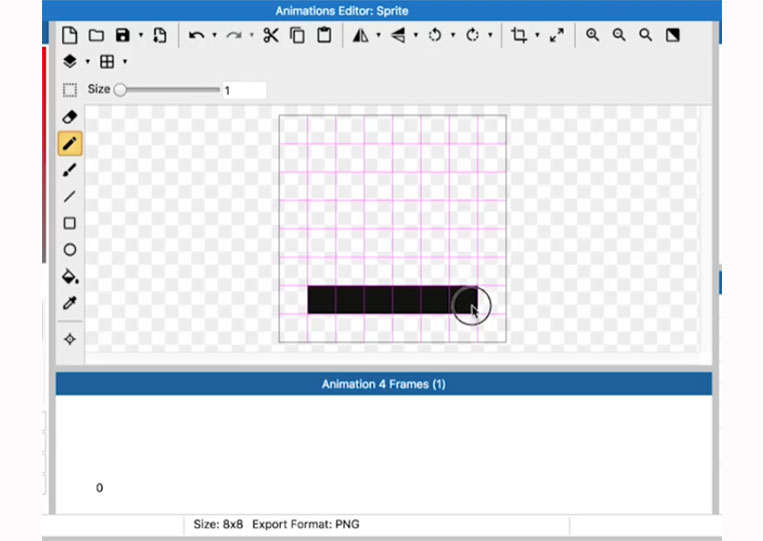This screenshot has height=541, width=763.
Task: Click the Size value input field
Action: tap(244, 90)
